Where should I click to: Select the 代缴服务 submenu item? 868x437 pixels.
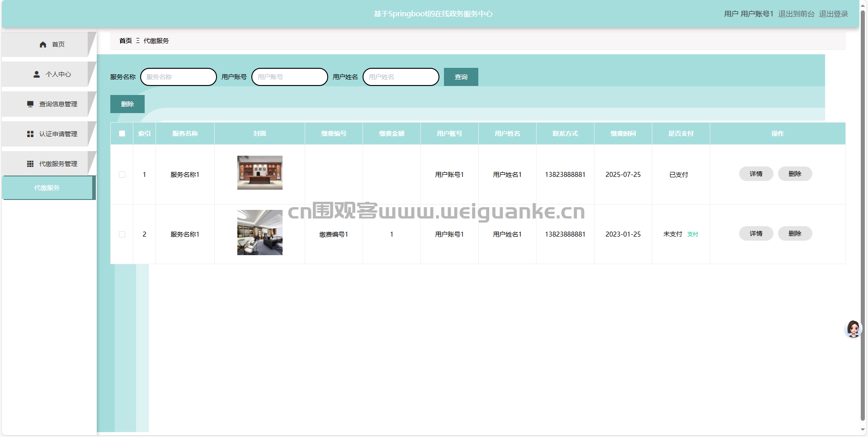click(47, 188)
